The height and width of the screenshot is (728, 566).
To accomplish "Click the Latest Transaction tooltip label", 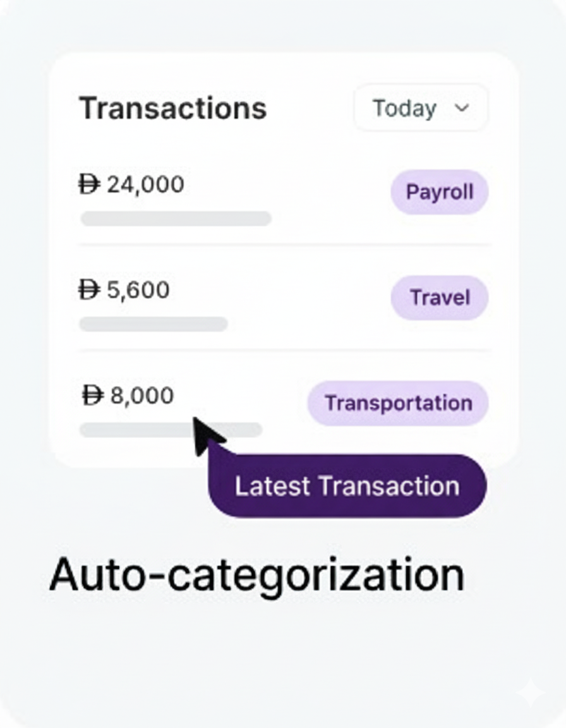I will (347, 486).
